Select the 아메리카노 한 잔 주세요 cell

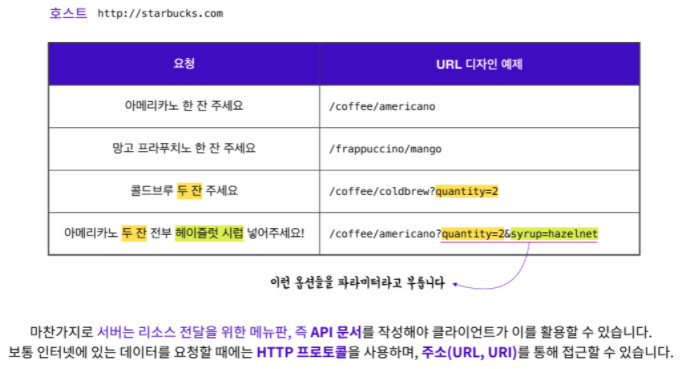[184, 106]
